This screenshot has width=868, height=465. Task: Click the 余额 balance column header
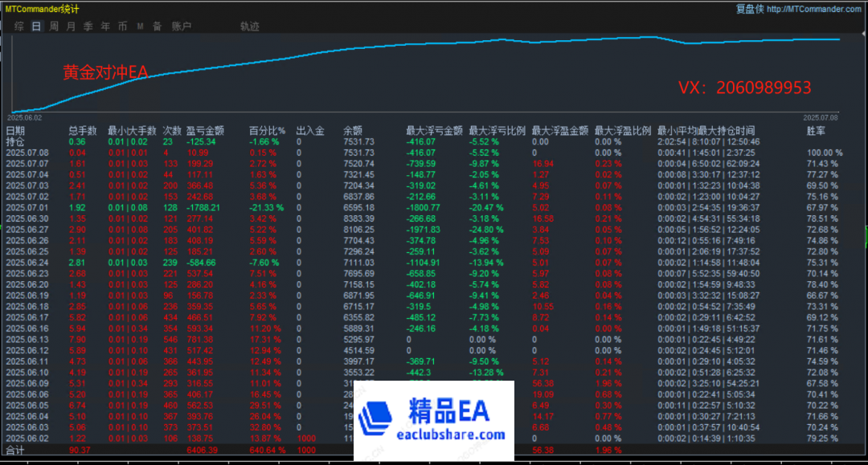click(x=353, y=131)
